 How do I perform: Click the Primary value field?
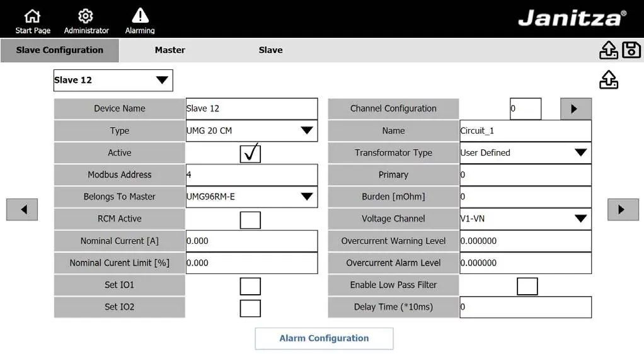[526, 174]
